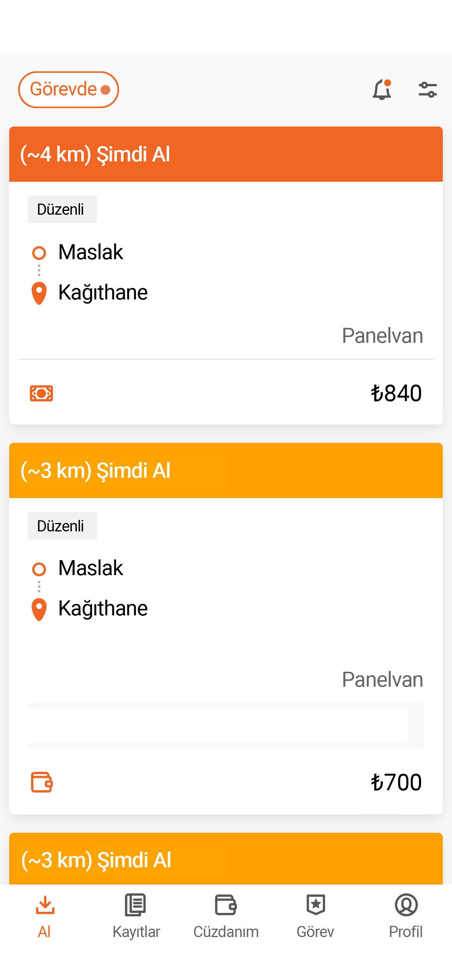Go to the Profil tab
Viewport: 452px width, 980px height.
click(406, 916)
